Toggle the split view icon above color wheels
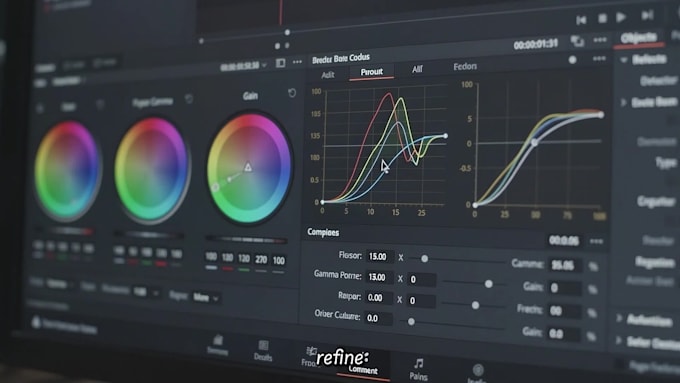Viewport: 680px width, 383px height. 281,63
